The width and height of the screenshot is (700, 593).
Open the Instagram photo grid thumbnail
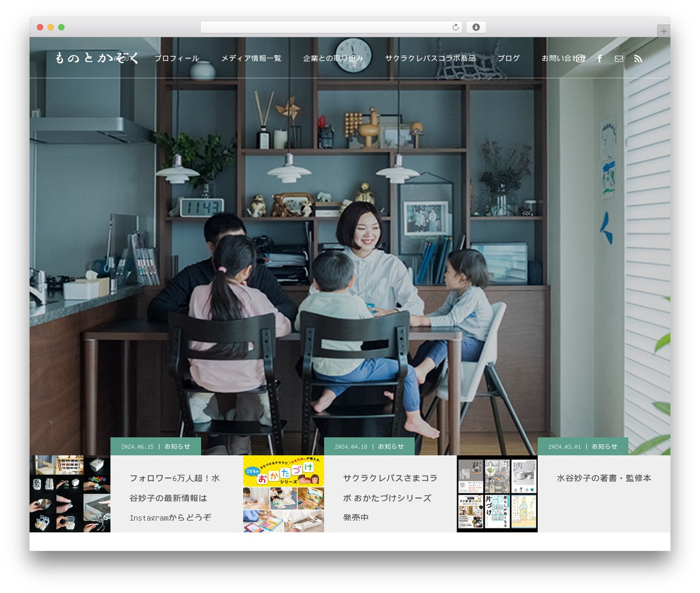tap(70, 493)
